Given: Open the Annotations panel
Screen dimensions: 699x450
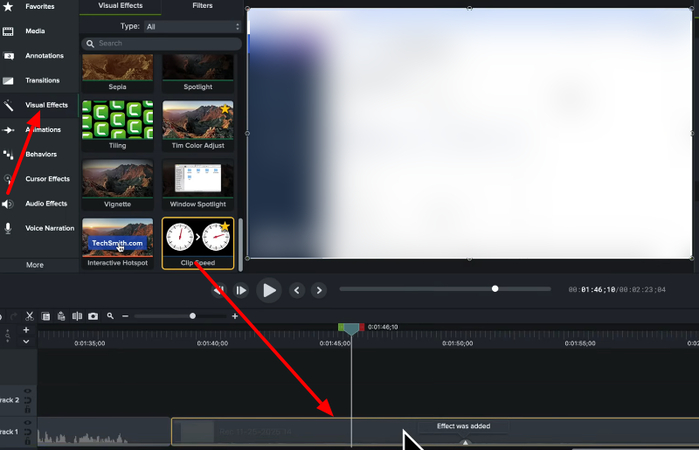Looking at the screenshot, I should click(39, 56).
